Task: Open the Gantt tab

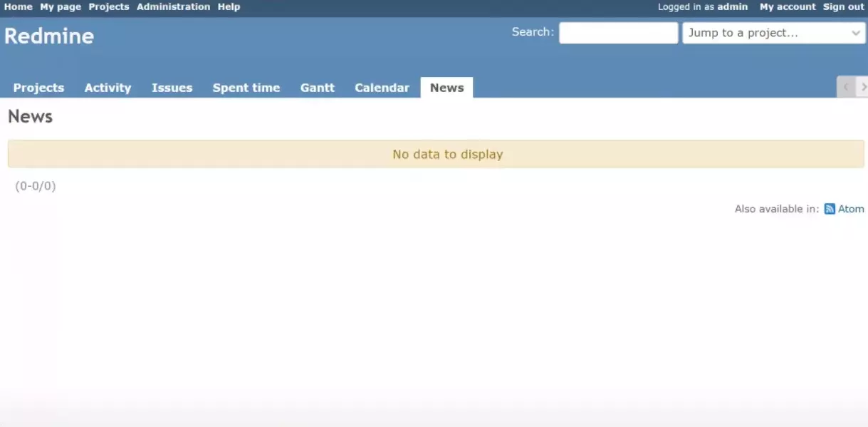Action: (317, 87)
